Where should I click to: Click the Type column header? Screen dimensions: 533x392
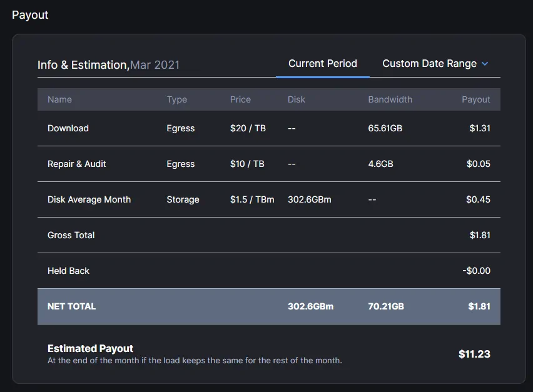pos(177,99)
